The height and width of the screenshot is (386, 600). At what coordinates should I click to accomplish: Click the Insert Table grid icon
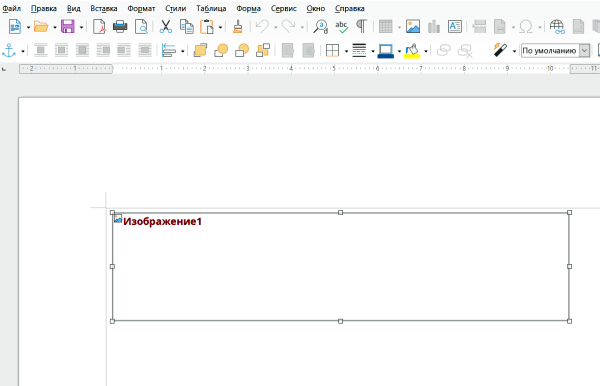point(385,27)
